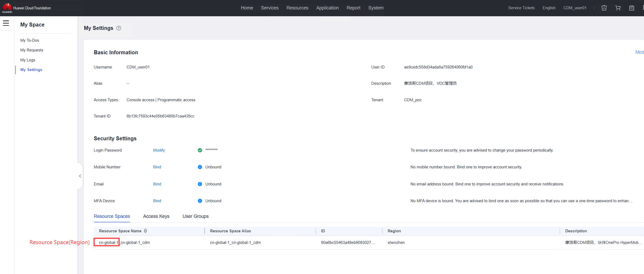Switch to the User Groups tab
Viewport: 644px width, 274px height.
[195, 216]
